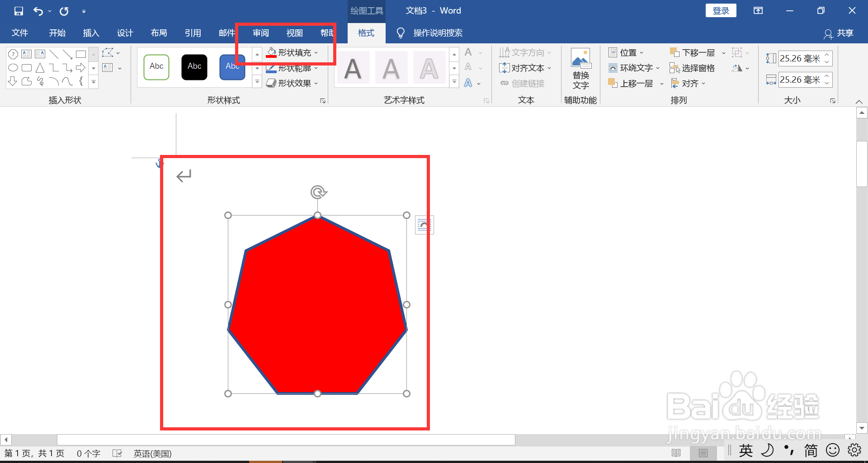Select the elbow connector shape

54,68
